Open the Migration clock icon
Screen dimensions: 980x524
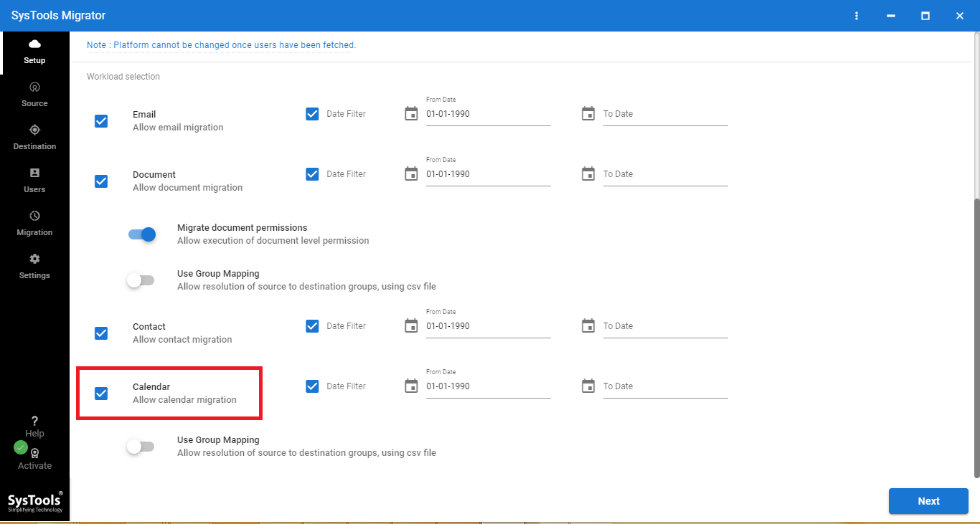click(x=34, y=216)
